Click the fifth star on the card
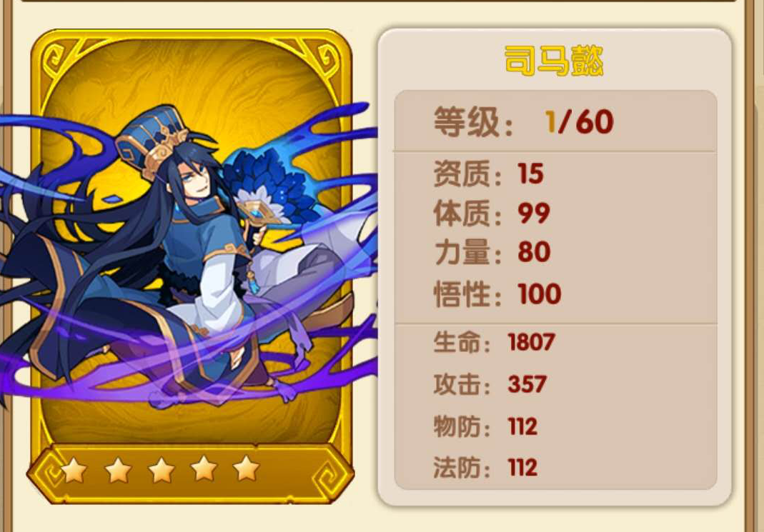The image size is (764, 532). 246,468
